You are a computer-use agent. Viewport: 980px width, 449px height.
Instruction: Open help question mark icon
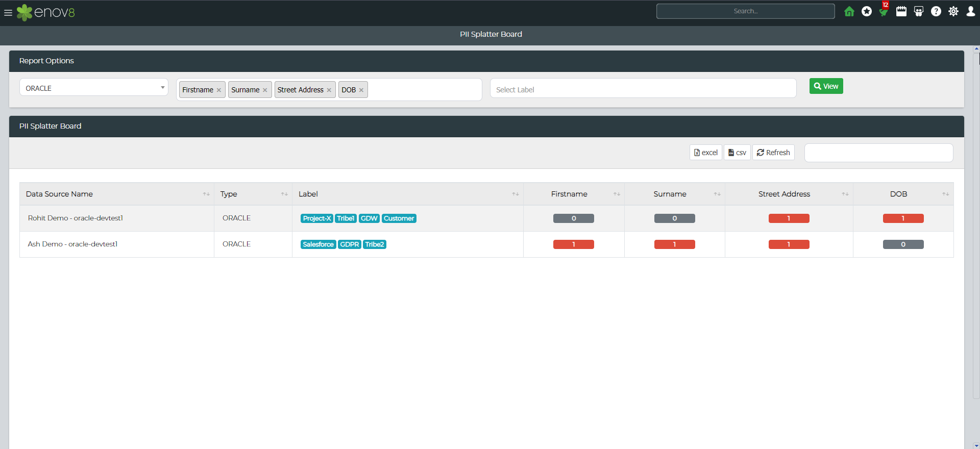point(936,11)
